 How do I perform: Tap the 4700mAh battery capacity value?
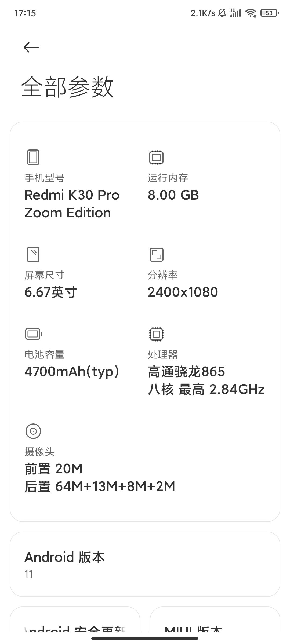point(72,372)
